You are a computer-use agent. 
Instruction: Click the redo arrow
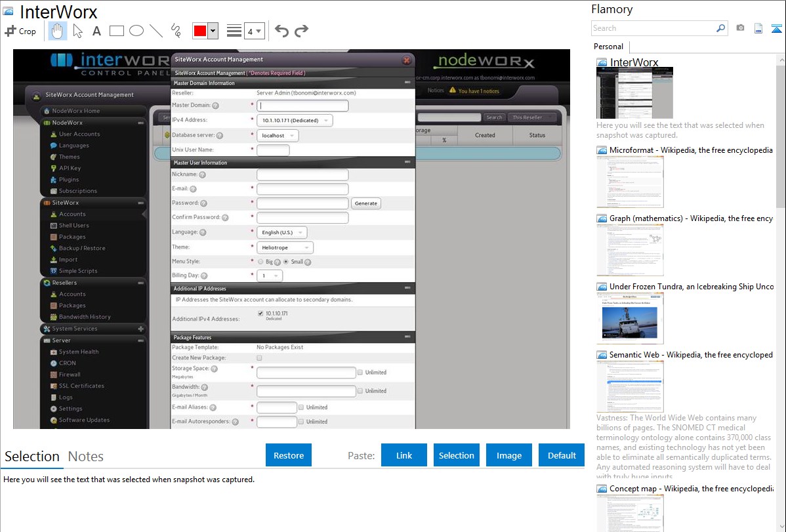(x=301, y=31)
